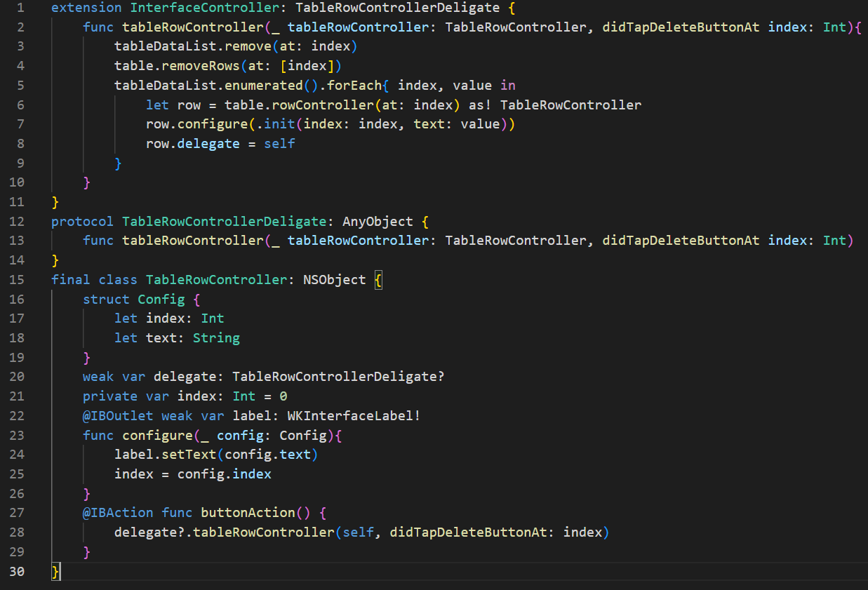Click the NSObject superclass name

click(x=334, y=280)
